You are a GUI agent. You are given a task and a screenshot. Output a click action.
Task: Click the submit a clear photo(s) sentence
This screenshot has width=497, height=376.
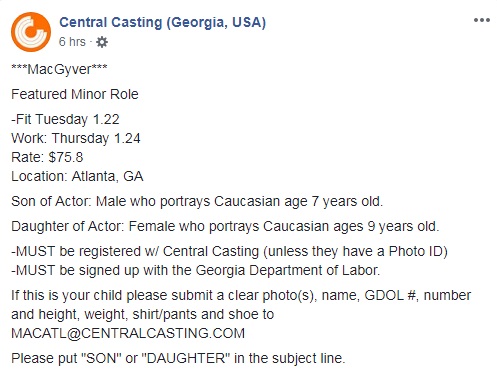point(241,295)
